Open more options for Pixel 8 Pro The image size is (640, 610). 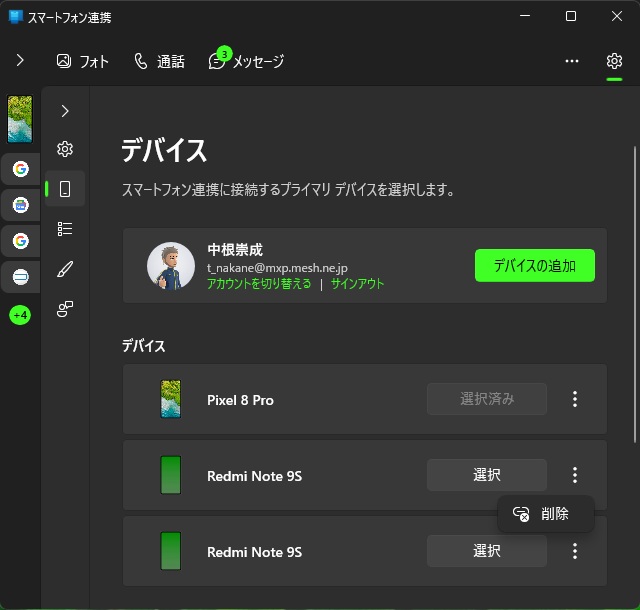pos(575,399)
